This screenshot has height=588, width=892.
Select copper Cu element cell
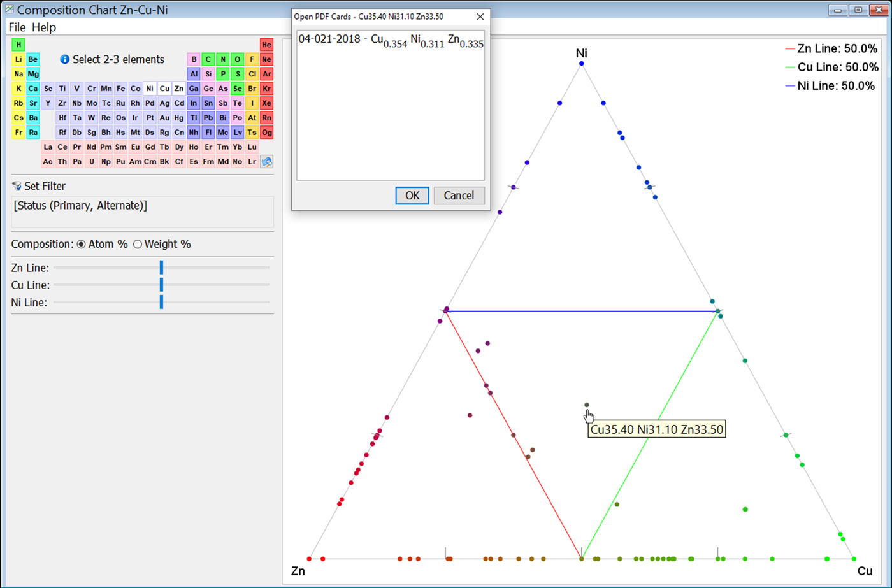[164, 89]
